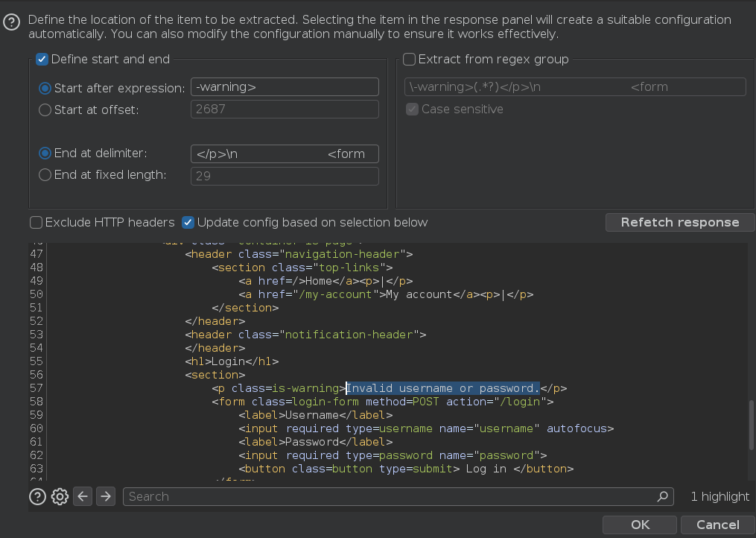
Task: Click the response panel vertical scrollbar
Action: [752, 425]
